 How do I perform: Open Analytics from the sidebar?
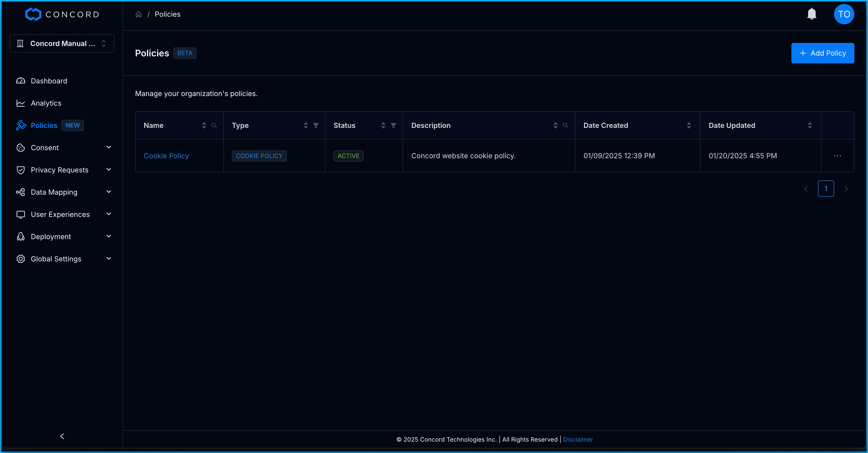point(46,103)
